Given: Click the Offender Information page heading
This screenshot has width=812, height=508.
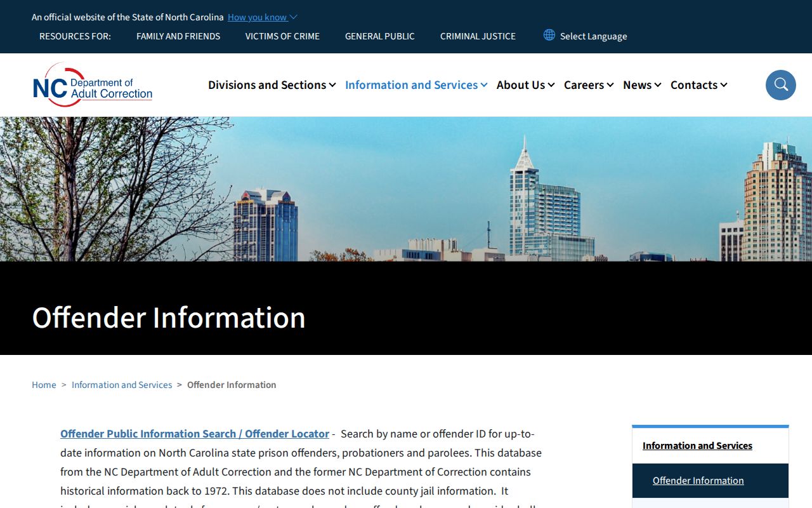Looking at the screenshot, I should pyautogui.click(x=169, y=317).
